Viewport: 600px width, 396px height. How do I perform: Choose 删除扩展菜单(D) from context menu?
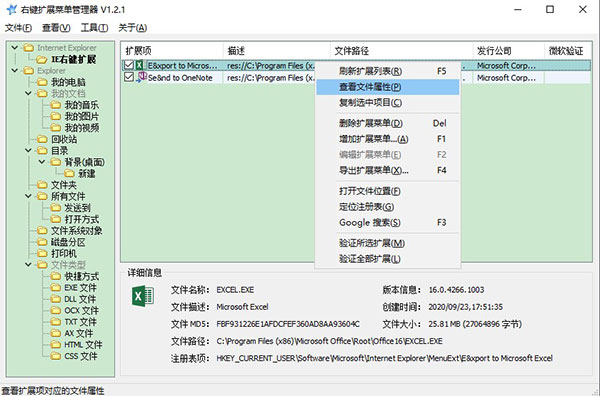tap(388, 123)
